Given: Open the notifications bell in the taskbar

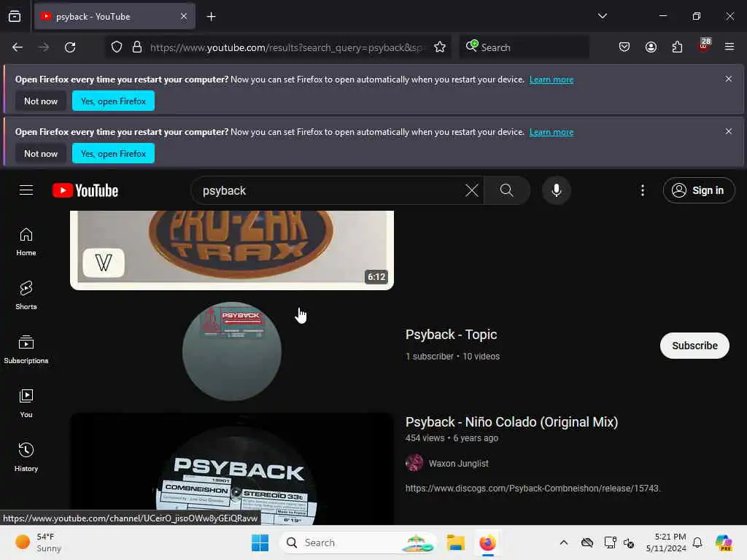Looking at the screenshot, I should (697, 542).
